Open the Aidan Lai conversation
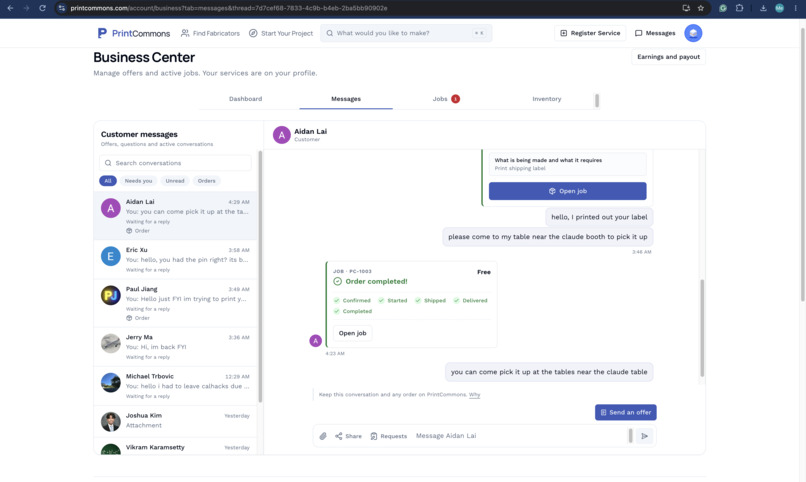Image resolution: width=806 pixels, height=482 pixels. coord(175,215)
